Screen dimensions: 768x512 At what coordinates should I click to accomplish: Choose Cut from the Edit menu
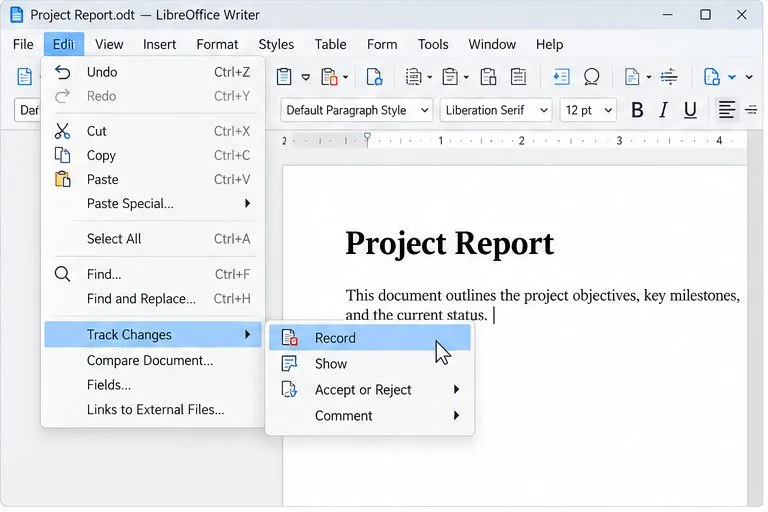tap(153, 131)
